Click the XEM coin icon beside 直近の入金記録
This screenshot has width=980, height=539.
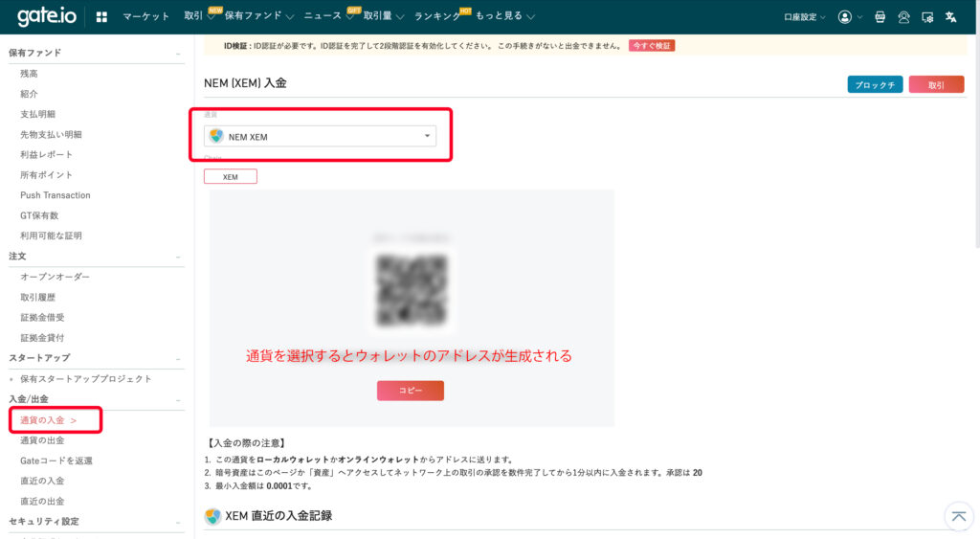(212, 516)
